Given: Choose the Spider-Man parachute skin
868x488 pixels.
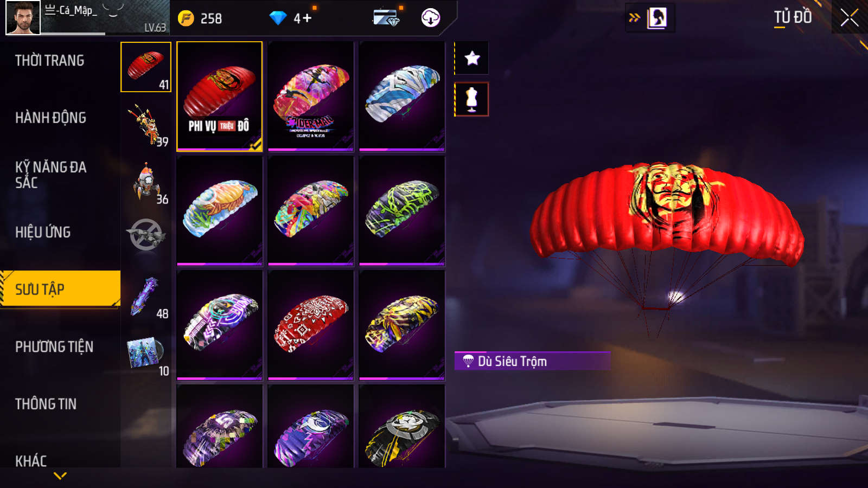Looking at the screenshot, I should coord(311,97).
